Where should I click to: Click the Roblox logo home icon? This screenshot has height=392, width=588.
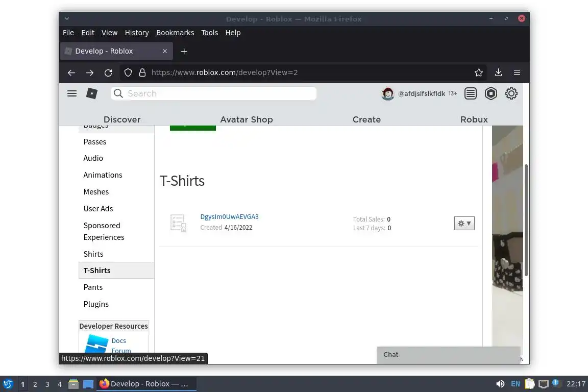(92, 93)
